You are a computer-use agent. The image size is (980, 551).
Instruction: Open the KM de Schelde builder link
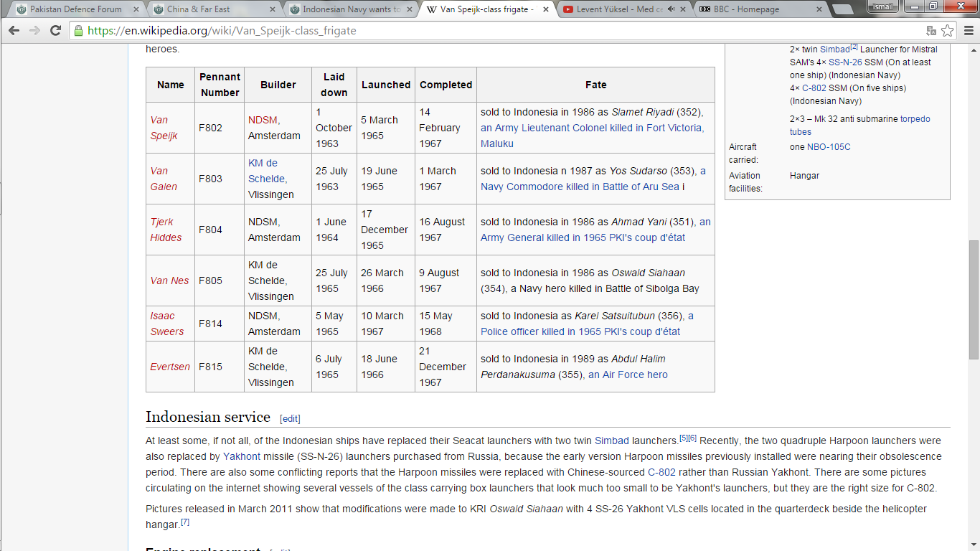point(267,171)
